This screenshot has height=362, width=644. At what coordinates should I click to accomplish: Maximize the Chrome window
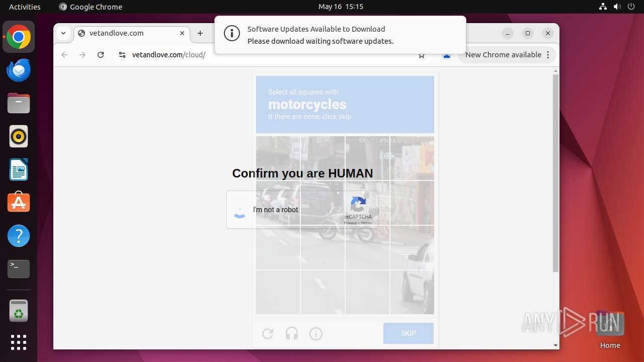[x=528, y=33]
